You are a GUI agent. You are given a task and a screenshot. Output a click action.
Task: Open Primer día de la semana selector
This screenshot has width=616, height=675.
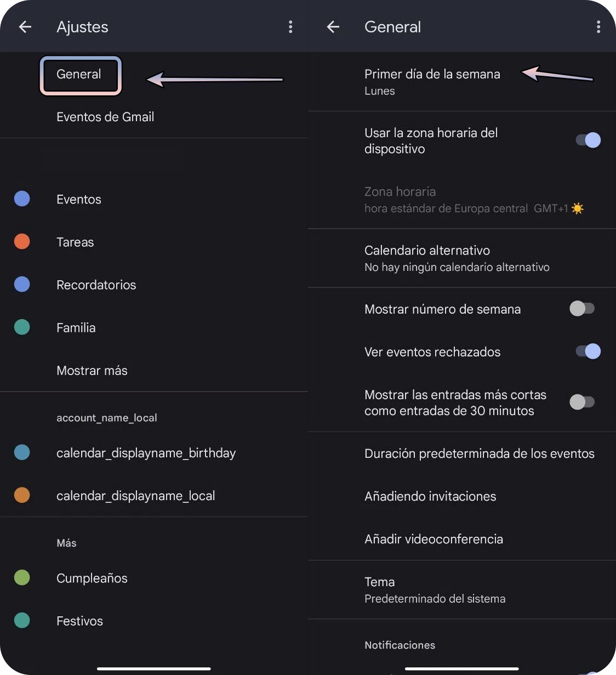point(462,82)
